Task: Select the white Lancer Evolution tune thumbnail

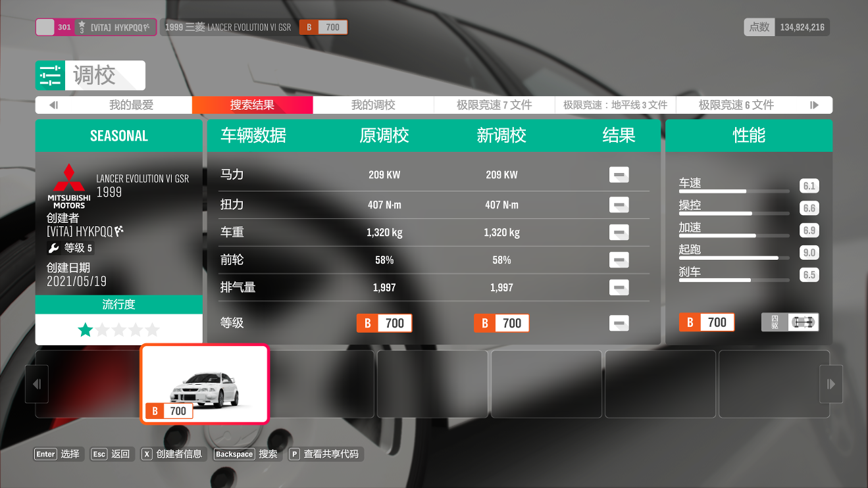Action: point(205,384)
